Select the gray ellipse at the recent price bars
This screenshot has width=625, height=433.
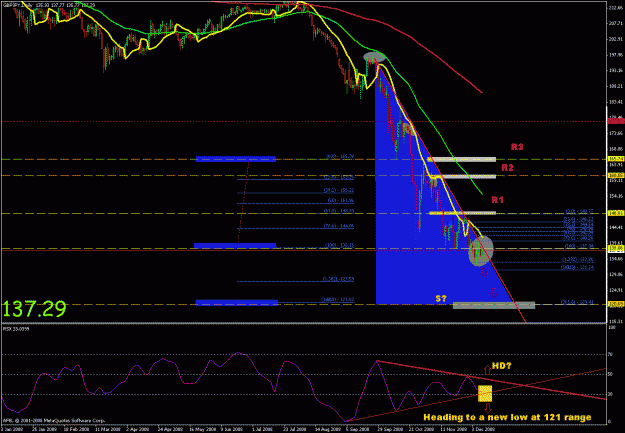point(481,251)
